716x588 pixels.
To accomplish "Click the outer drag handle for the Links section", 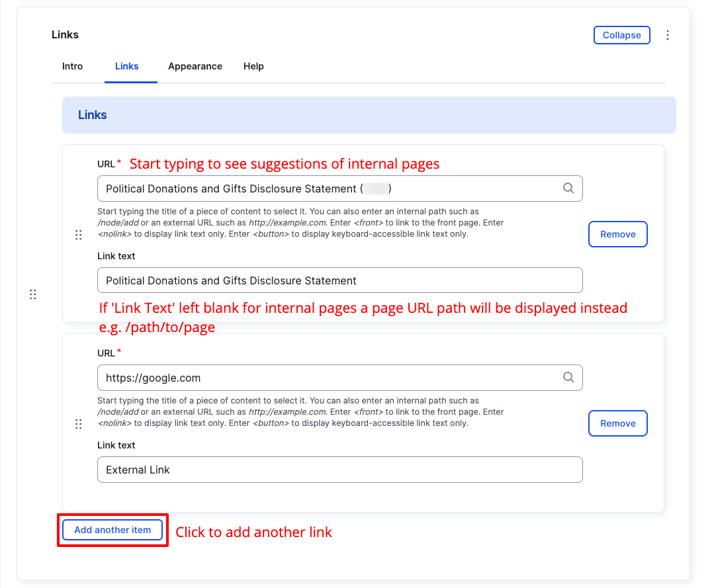I will [x=33, y=294].
